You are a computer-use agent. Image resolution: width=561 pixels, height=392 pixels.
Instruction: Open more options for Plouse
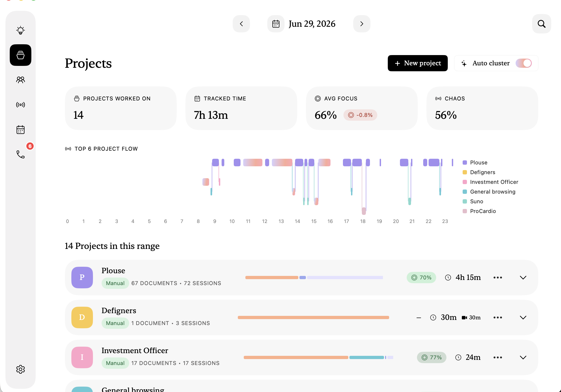click(x=498, y=278)
